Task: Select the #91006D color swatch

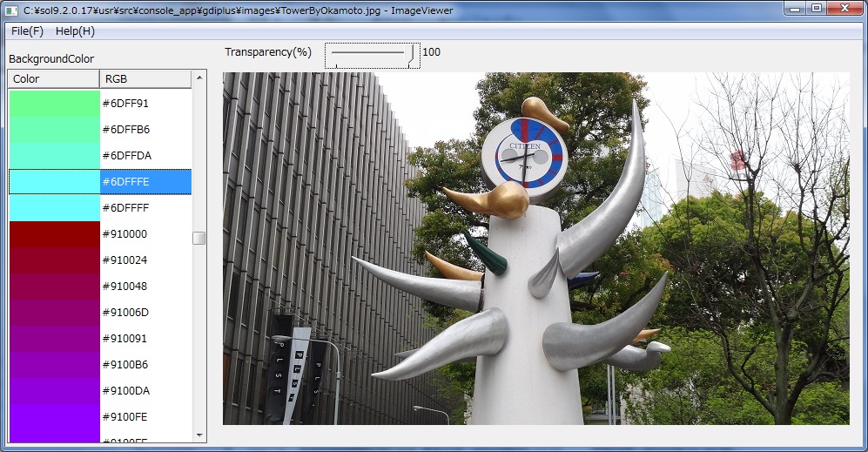Action: (x=54, y=312)
